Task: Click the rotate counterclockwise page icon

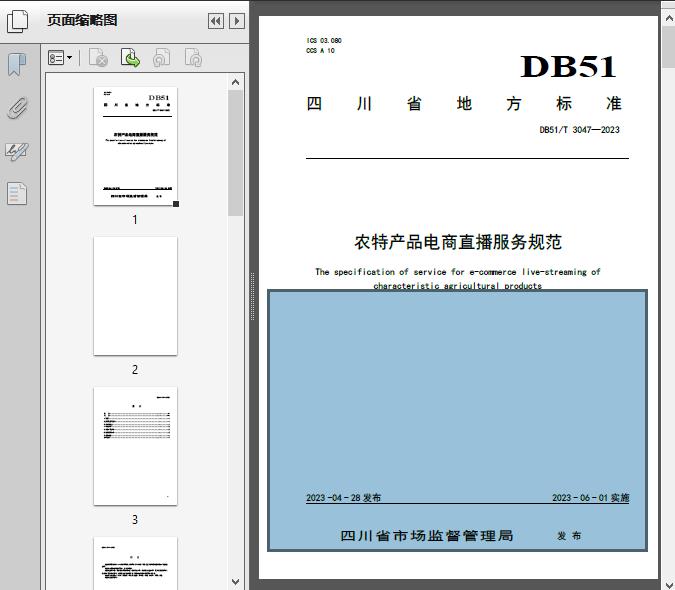Action: click(162, 58)
